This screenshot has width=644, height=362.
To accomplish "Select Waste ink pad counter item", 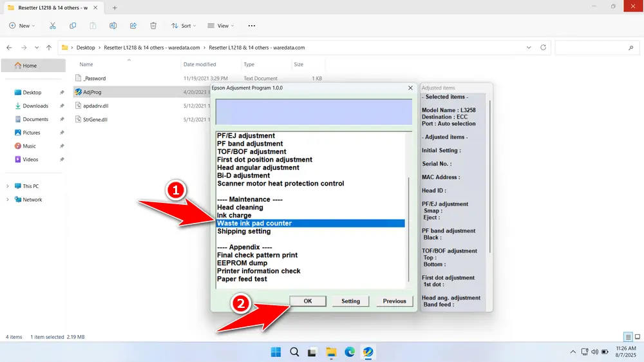I will pos(310,223).
